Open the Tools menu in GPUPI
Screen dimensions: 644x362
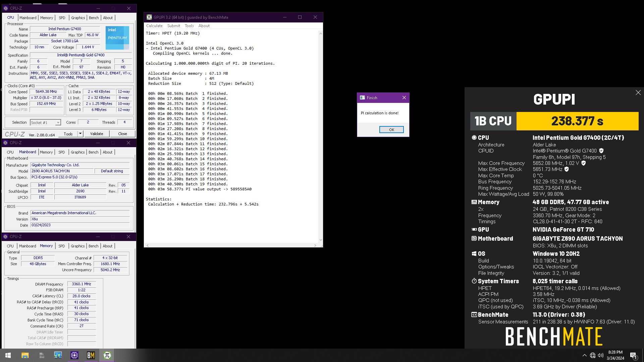pyautogui.click(x=189, y=26)
